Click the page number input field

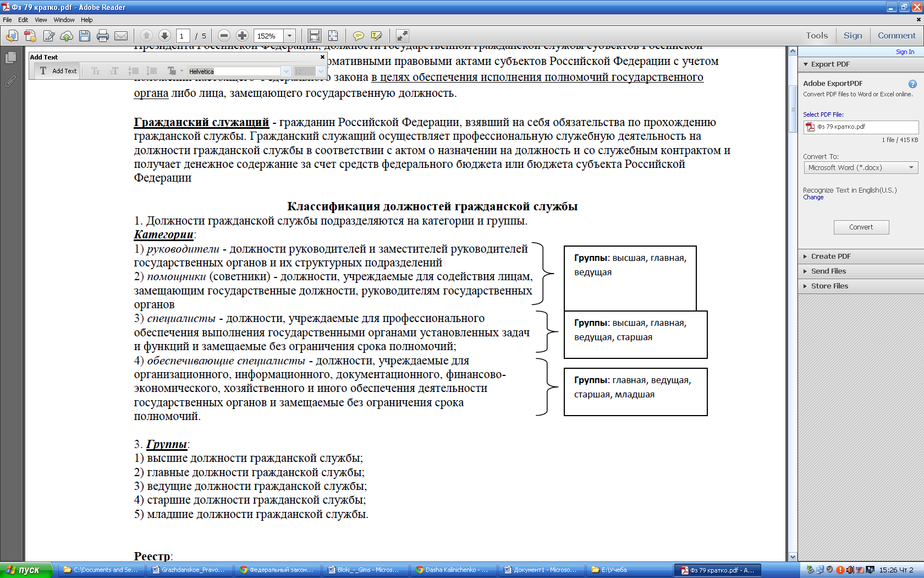click(183, 36)
